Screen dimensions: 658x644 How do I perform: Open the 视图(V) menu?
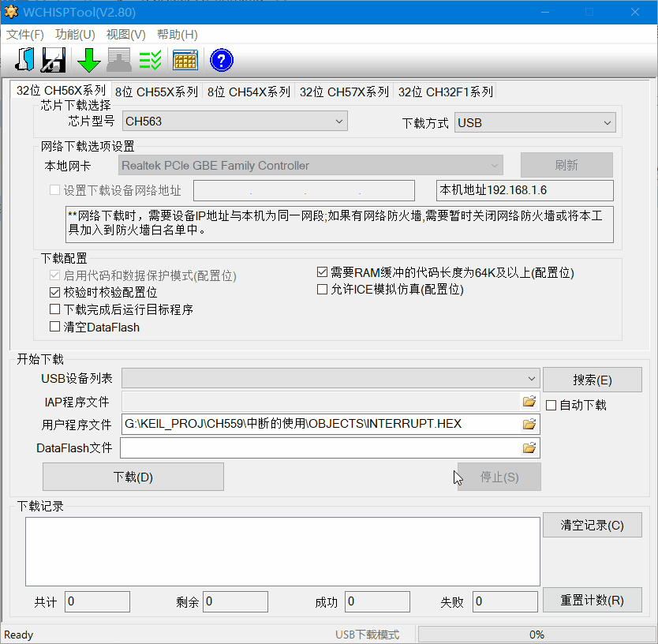click(126, 35)
